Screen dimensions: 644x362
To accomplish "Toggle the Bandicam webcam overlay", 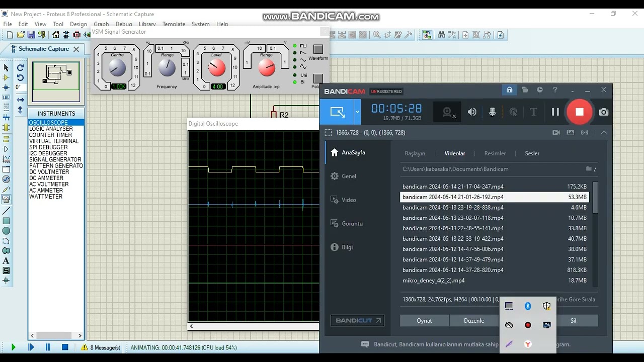I will pyautogui.click(x=448, y=112).
